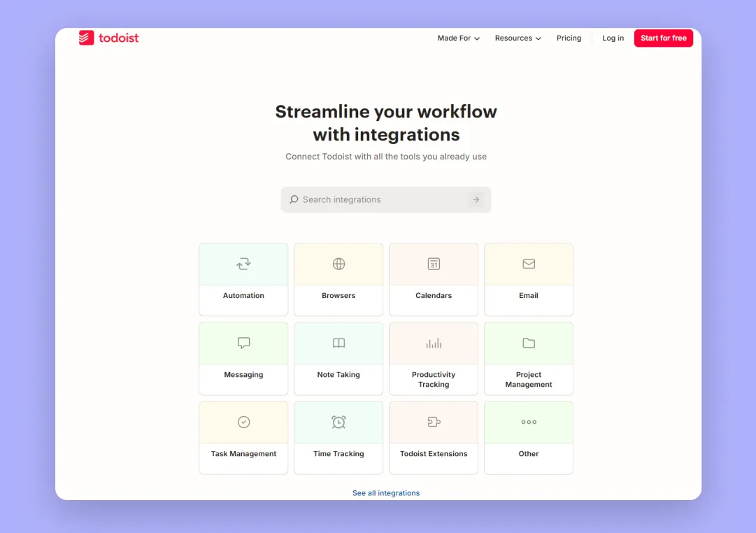756x533 pixels.
Task: Focus the Search integrations field
Action: click(x=386, y=199)
